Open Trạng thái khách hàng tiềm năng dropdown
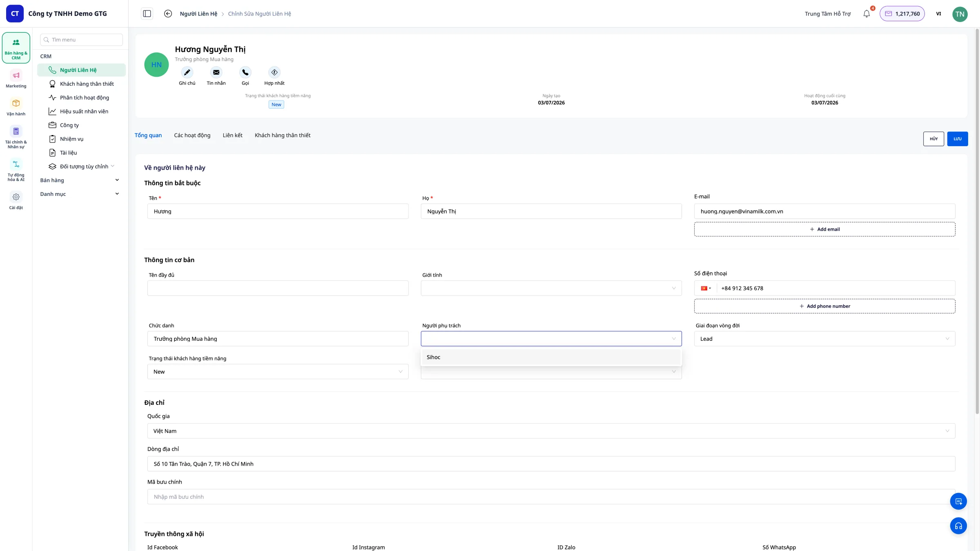 pos(278,372)
